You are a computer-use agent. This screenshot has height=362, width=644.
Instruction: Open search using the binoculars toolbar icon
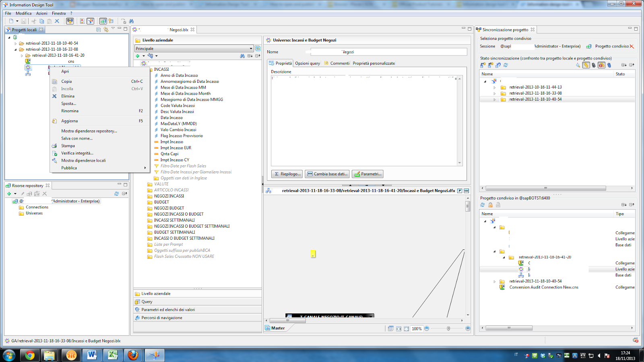pos(131,21)
